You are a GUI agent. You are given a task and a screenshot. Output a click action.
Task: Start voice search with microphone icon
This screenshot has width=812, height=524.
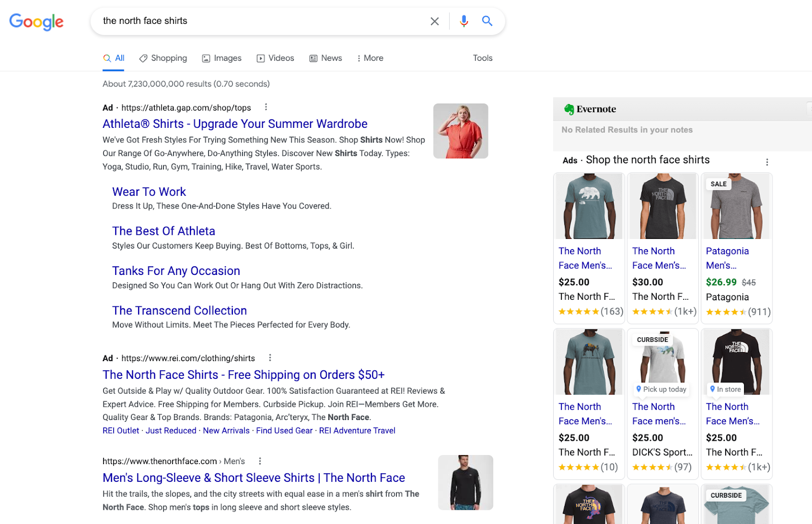click(464, 21)
